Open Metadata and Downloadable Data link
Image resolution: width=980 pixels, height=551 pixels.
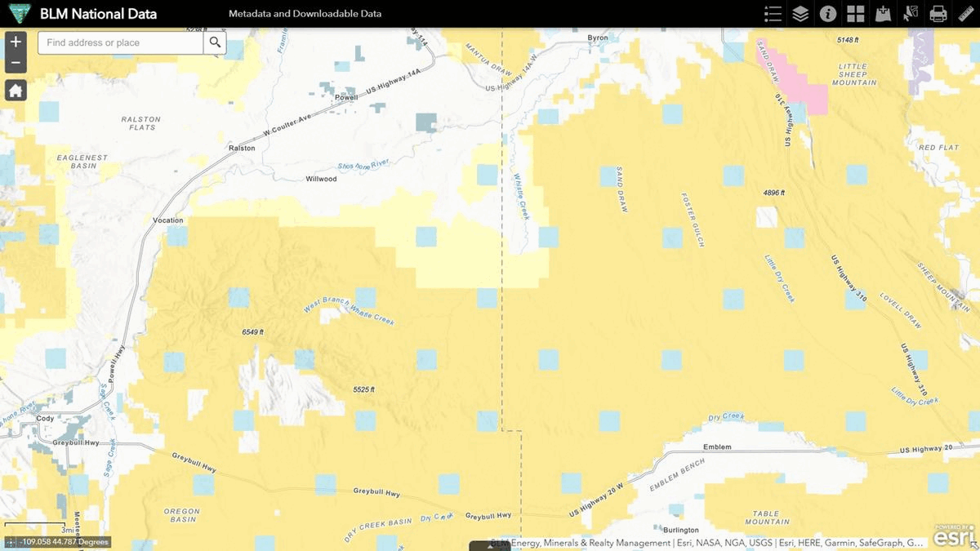tap(305, 14)
